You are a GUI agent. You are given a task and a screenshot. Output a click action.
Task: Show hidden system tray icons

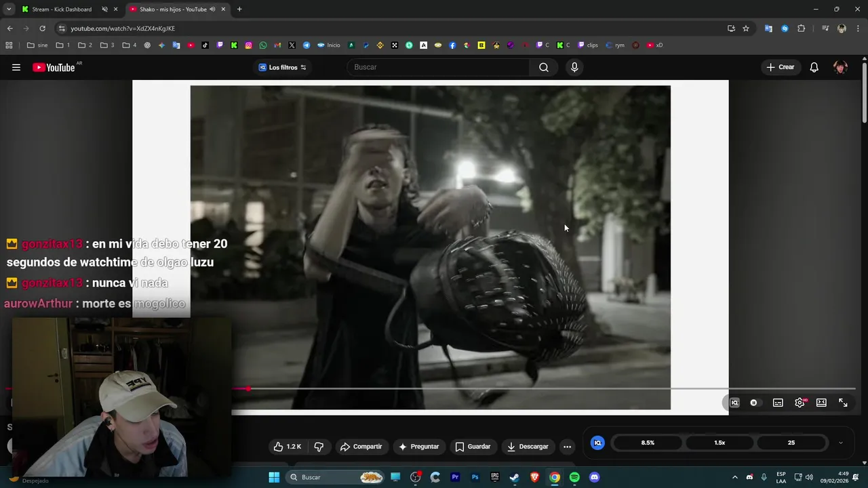click(x=734, y=477)
